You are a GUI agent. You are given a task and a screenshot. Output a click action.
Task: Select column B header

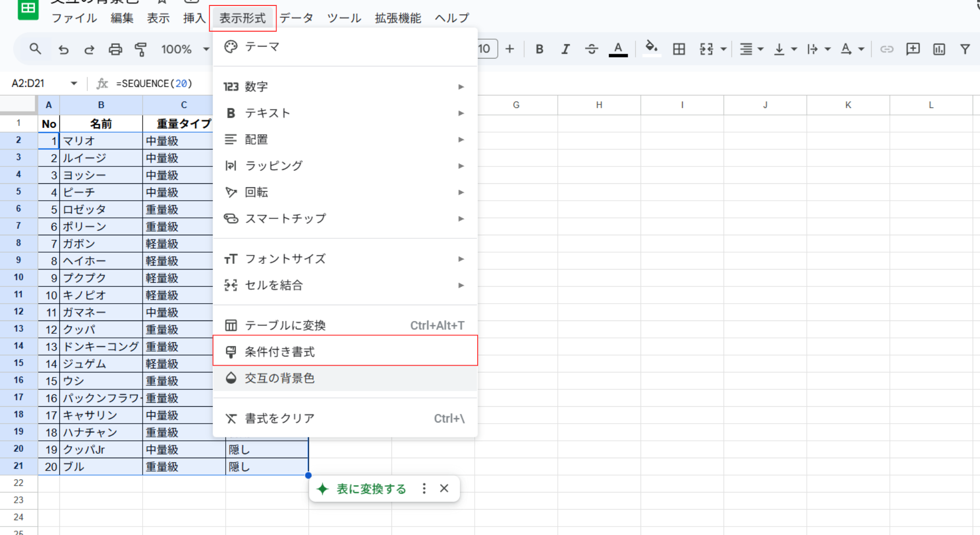point(101,105)
